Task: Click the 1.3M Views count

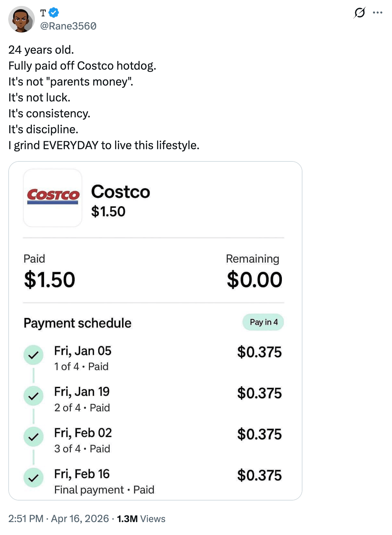Action: (x=141, y=519)
